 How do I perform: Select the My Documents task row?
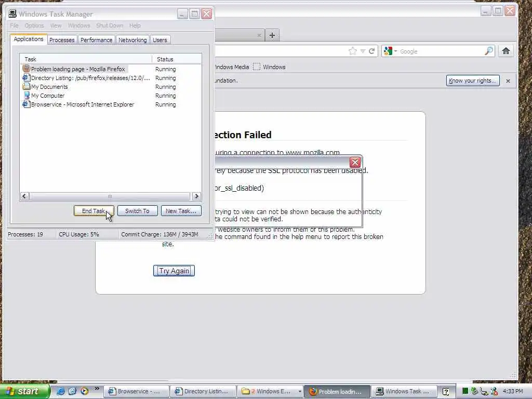[111, 87]
